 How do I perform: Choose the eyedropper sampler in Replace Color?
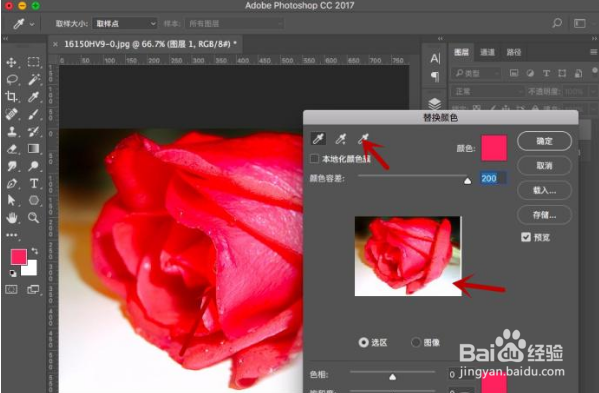click(318, 139)
